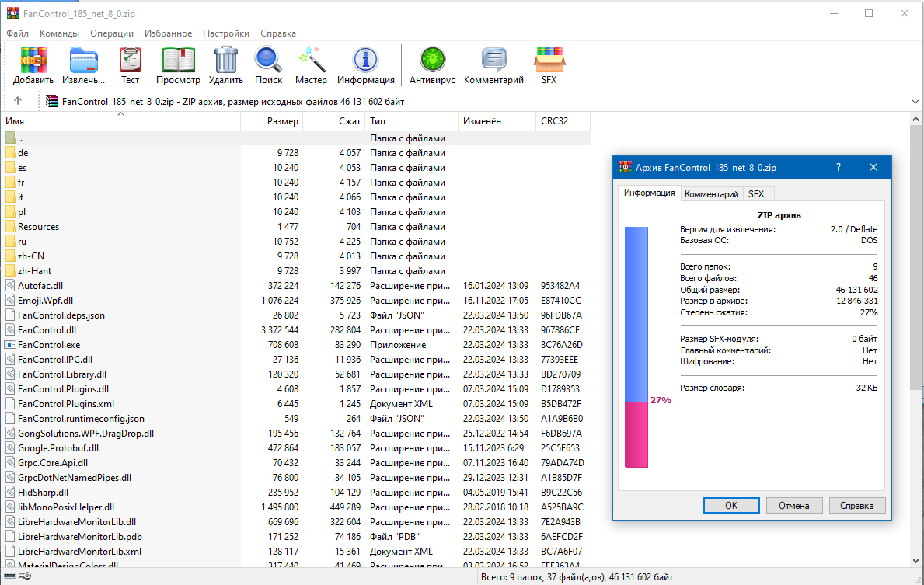Click the drive icon in status bar
This screenshot has width=924, height=585.
pyautogui.click(x=10, y=576)
